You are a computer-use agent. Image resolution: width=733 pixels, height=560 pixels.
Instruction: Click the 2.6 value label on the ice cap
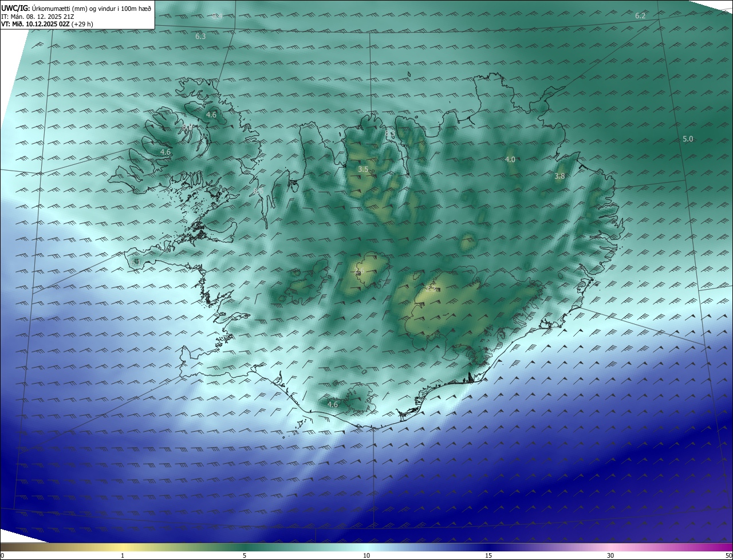360,272
